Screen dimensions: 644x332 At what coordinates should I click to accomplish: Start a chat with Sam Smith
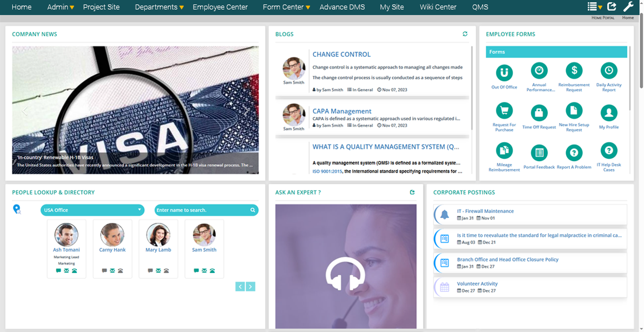pos(196,270)
